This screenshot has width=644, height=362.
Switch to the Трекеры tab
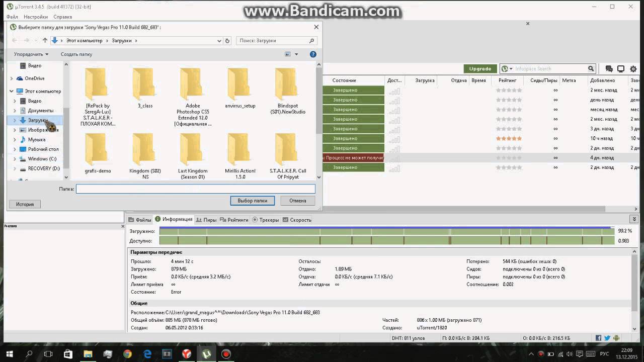coord(266,220)
